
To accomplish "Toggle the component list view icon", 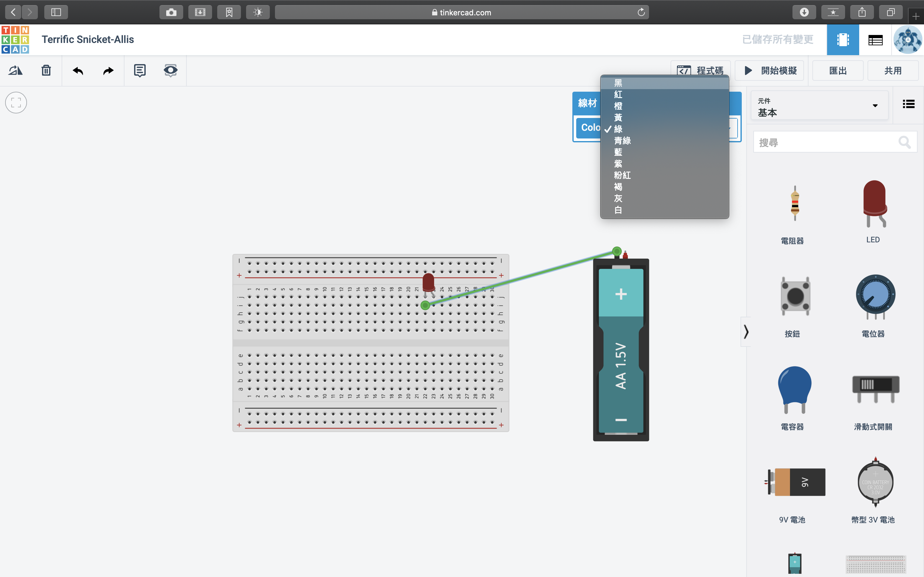I will pyautogui.click(x=908, y=104).
